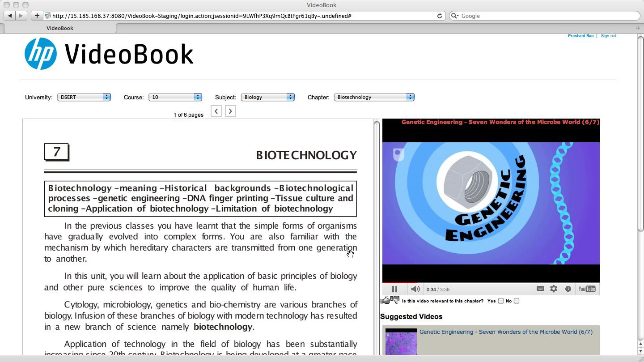
Task: Open video settings gear
Action: 554,289
